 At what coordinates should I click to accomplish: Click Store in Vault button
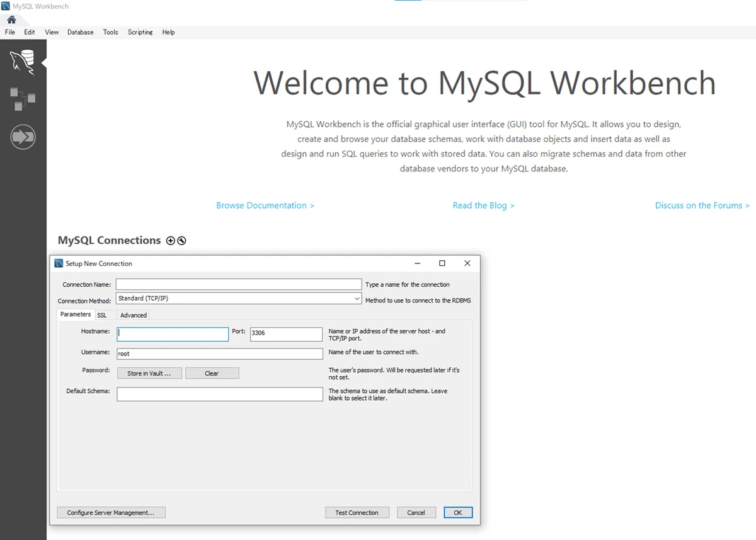pyautogui.click(x=149, y=373)
